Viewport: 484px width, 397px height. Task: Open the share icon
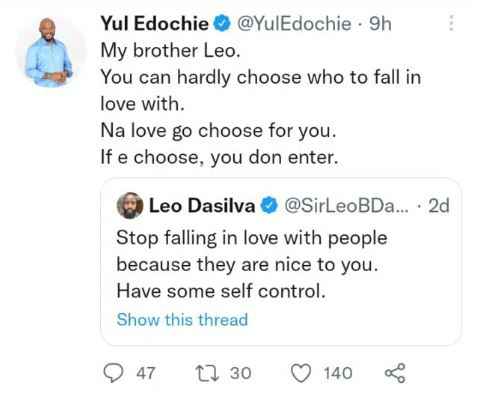(x=395, y=373)
